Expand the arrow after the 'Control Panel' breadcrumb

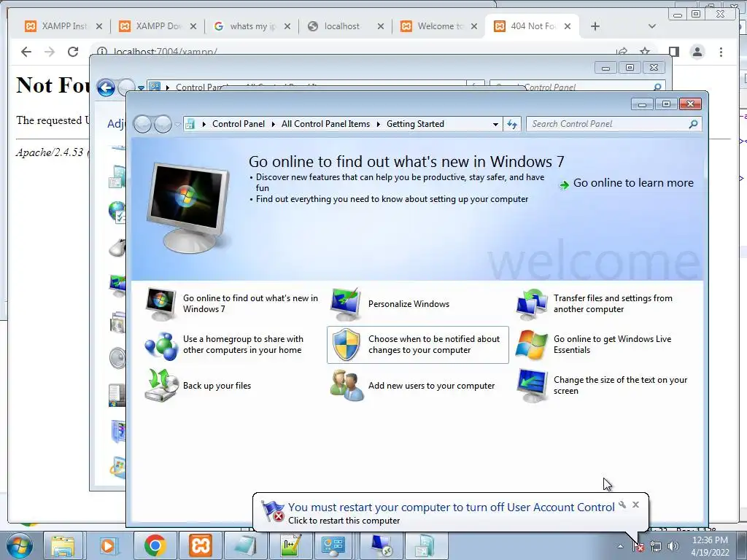pyautogui.click(x=274, y=124)
